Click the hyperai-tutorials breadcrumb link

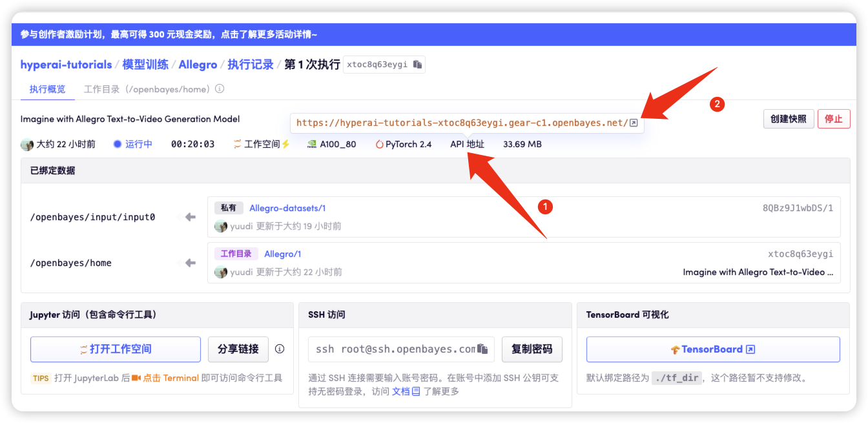point(66,65)
